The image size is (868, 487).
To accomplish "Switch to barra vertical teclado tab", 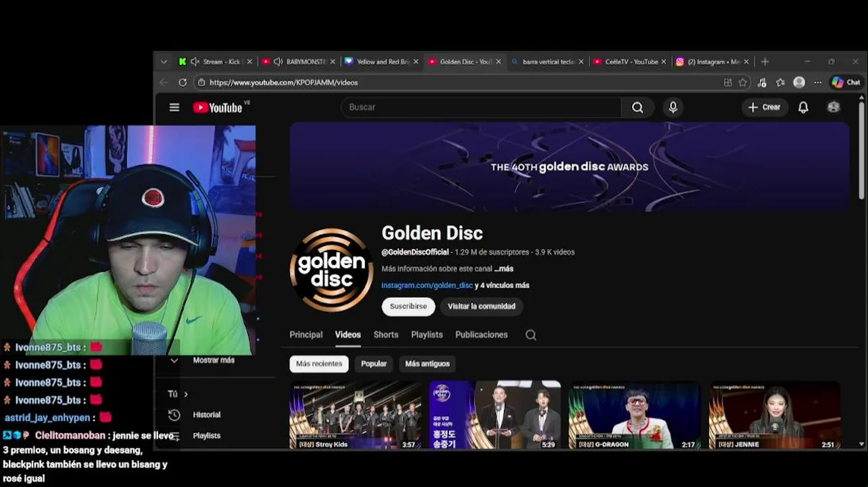I will 546,62.
